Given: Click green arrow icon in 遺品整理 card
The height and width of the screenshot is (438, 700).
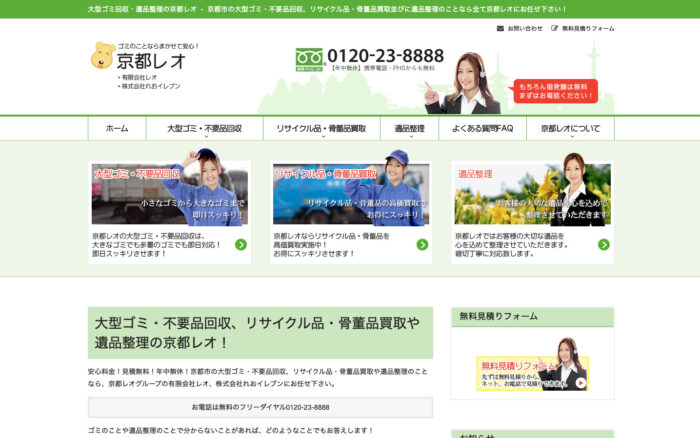Looking at the screenshot, I should click(604, 244).
